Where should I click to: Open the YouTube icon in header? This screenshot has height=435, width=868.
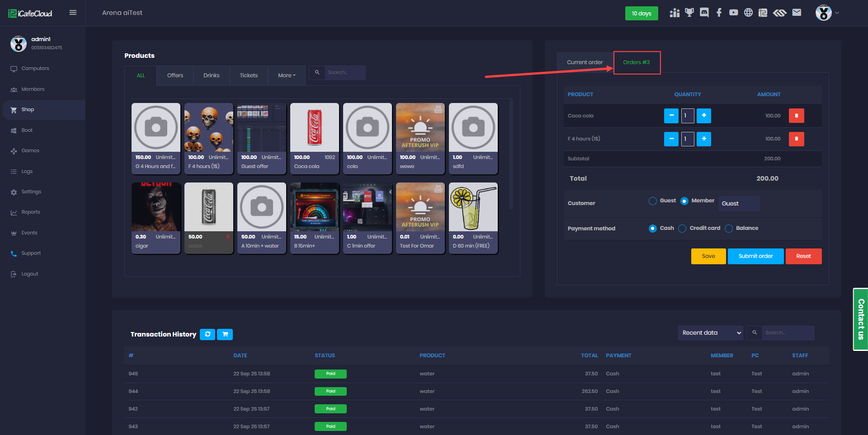pyautogui.click(x=733, y=13)
